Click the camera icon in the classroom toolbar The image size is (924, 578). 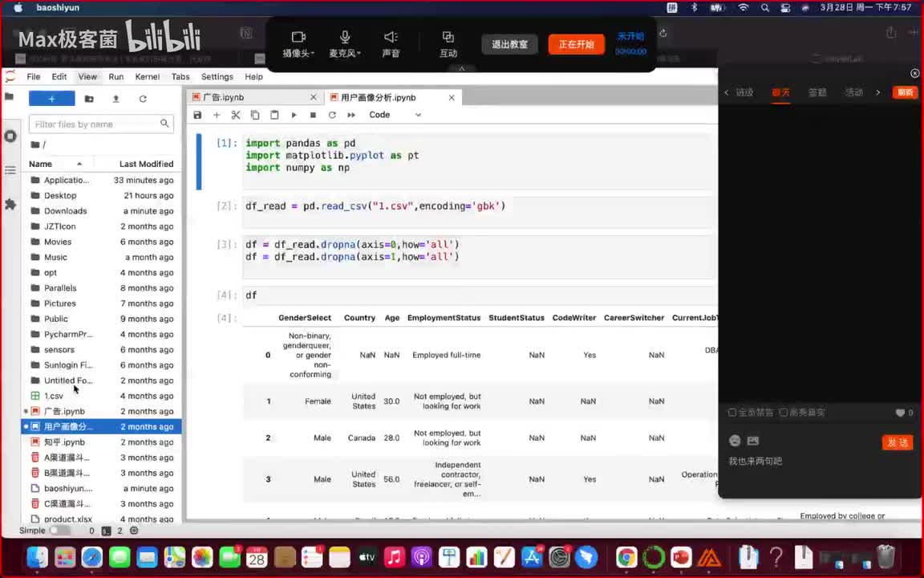coord(298,38)
